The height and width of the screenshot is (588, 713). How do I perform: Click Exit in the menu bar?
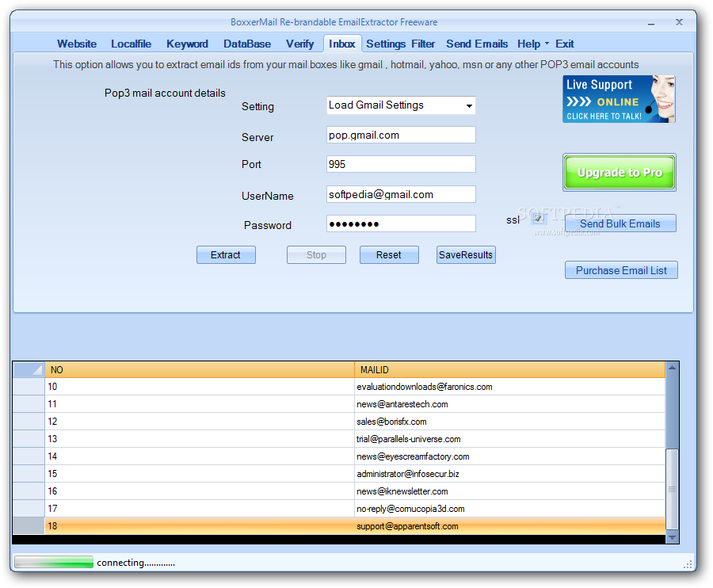tap(564, 44)
